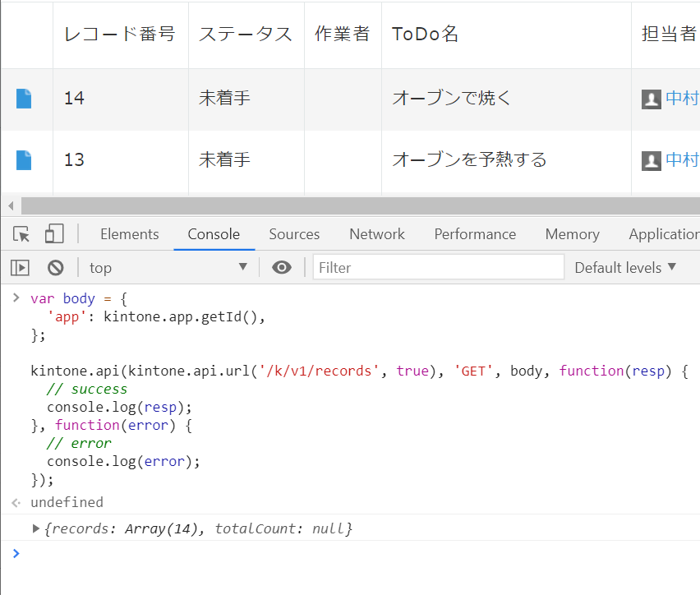The image size is (700, 595).
Task: Click record number cell 13
Action: click(x=74, y=160)
